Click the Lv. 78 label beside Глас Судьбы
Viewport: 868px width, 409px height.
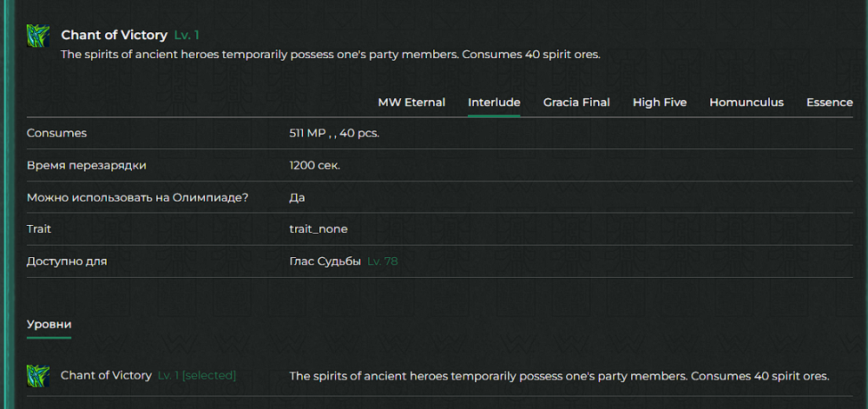pyautogui.click(x=383, y=261)
